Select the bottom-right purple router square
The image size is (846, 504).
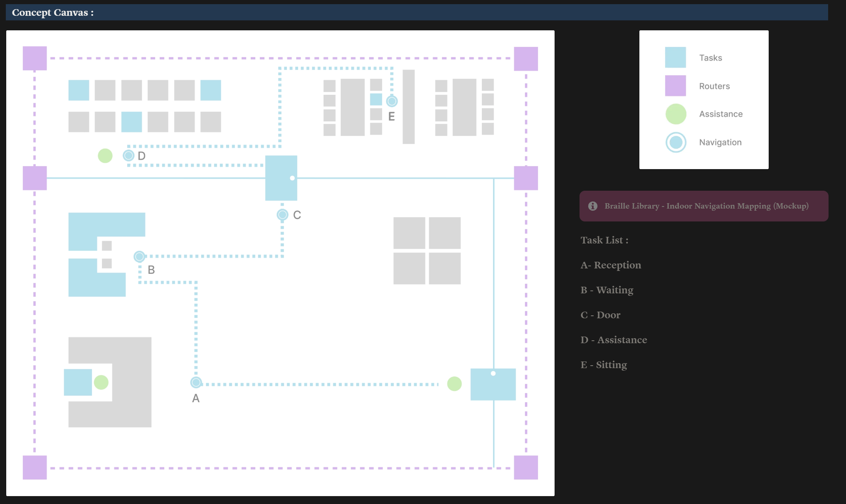coord(526,467)
